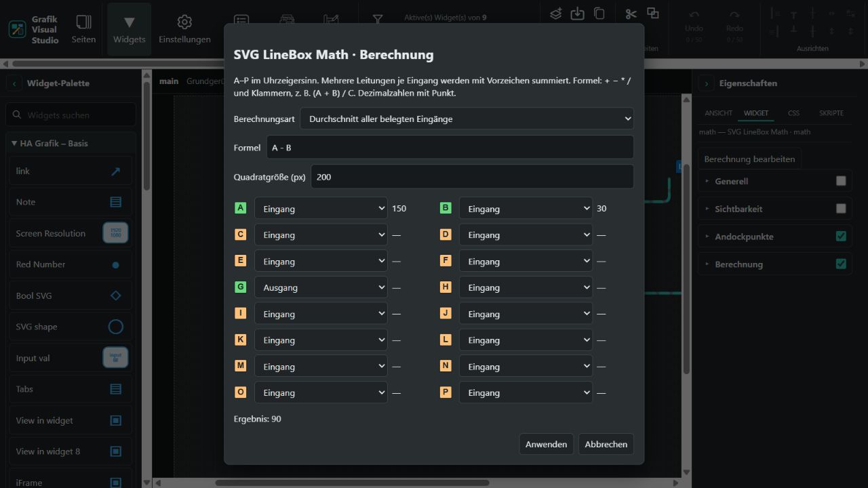The width and height of the screenshot is (868, 488).
Task: Click the scissors cut icon
Action: click(631, 14)
